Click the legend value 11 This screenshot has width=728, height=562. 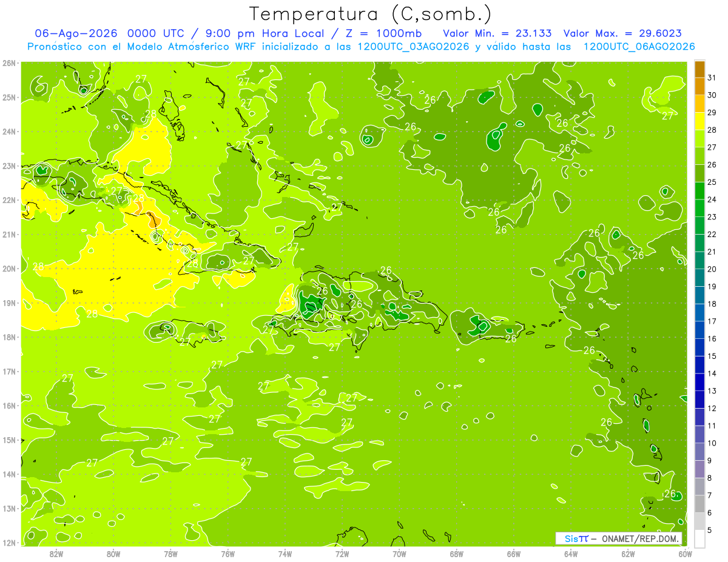click(712, 426)
